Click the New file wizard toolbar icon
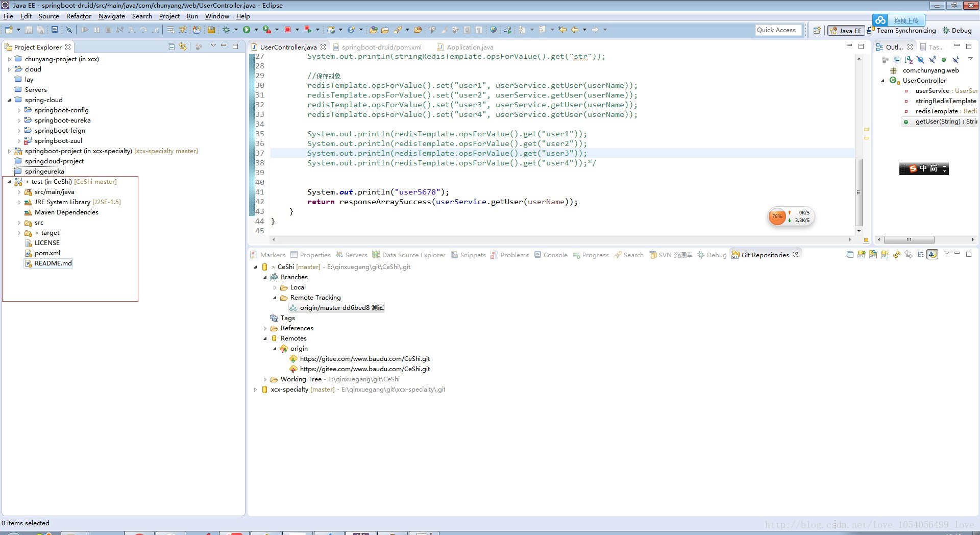 [9, 30]
